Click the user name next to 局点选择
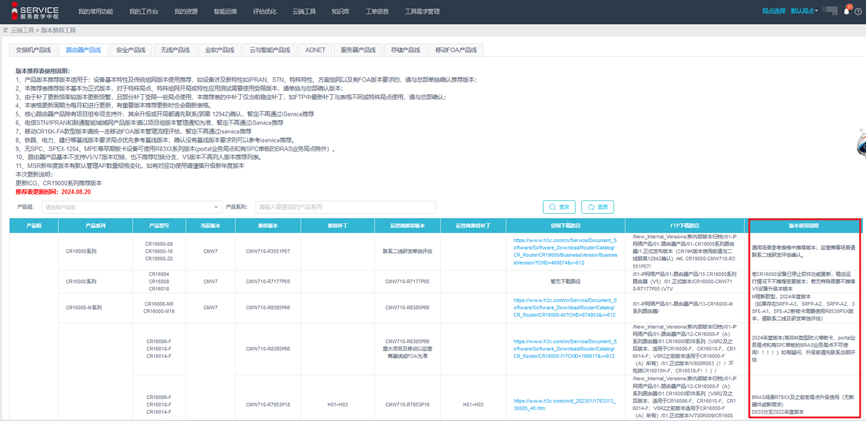866x421 pixels. pyautogui.click(x=830, y=10)
